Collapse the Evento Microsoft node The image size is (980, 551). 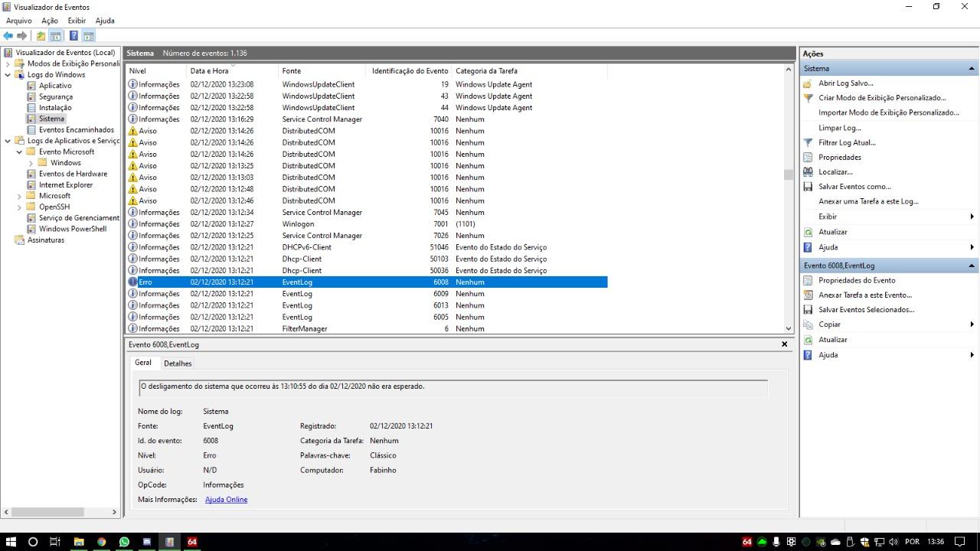coord(19,152)
